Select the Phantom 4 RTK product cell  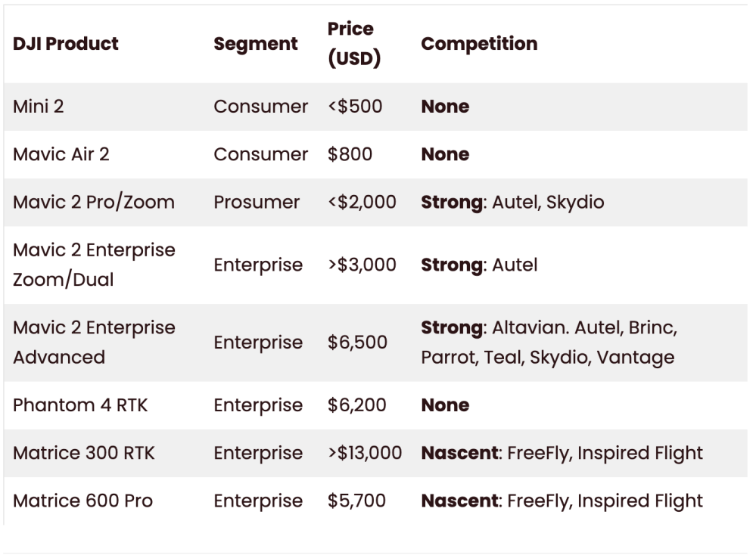pos(80,405)
